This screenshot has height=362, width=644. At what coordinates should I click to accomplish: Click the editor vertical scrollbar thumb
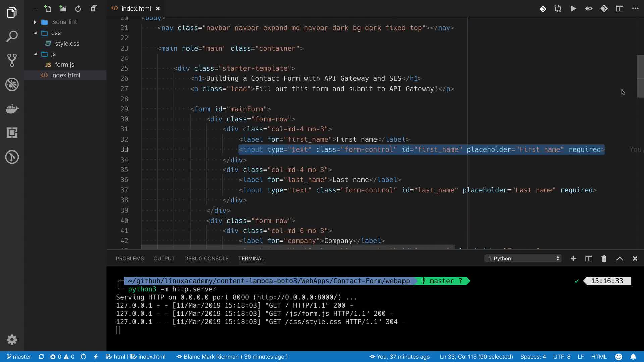coord(640,76)
